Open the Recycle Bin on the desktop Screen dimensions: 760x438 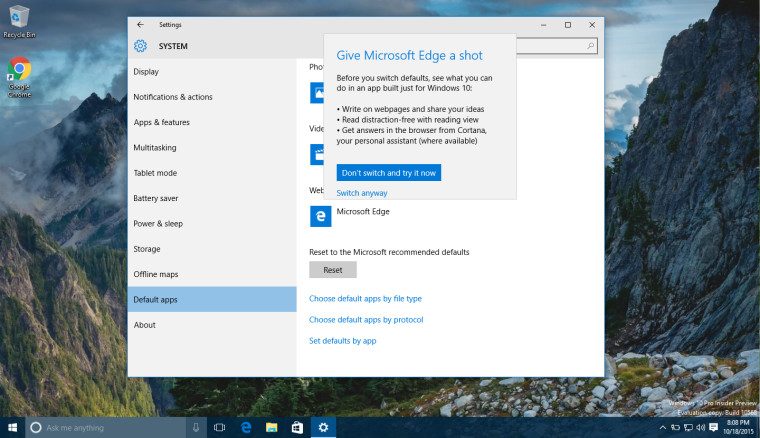click(18, 16)
